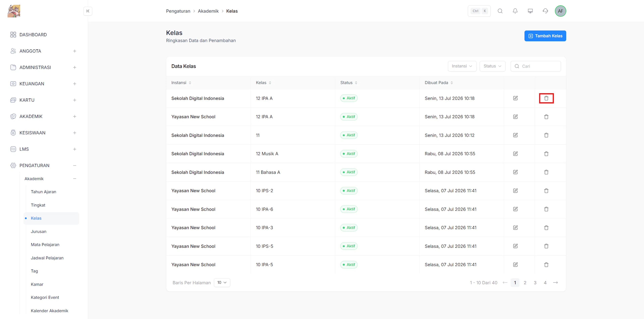Collapse the sidebar with the arrow button
644x319 pixels.
[x=88, y=11]
